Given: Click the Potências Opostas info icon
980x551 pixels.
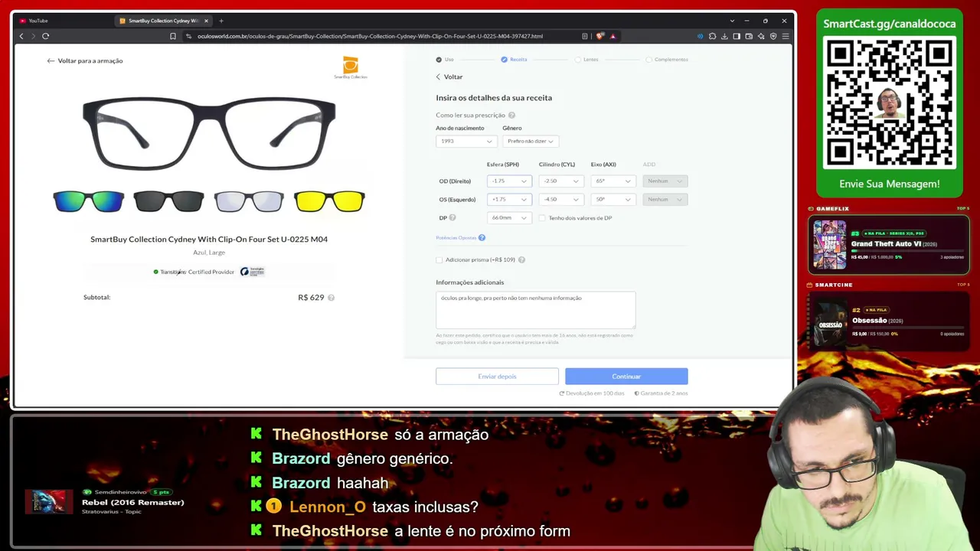Looking at the screenshot, I should [482, 238].
